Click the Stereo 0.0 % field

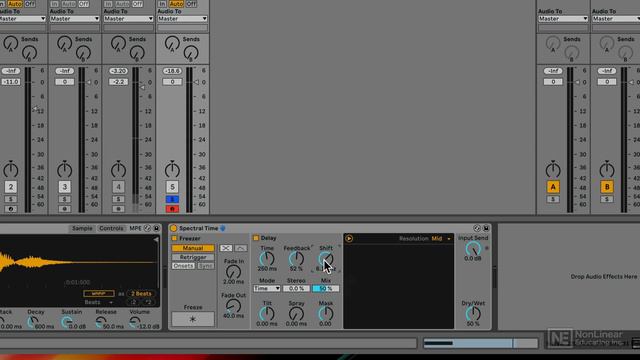click(x=296, y=288)
